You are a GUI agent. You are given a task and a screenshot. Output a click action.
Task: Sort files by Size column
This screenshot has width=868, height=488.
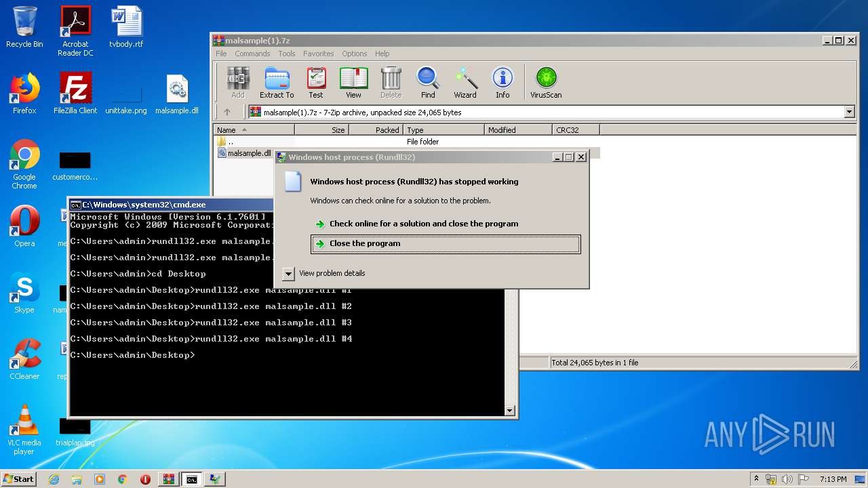[x=321, y=130]
